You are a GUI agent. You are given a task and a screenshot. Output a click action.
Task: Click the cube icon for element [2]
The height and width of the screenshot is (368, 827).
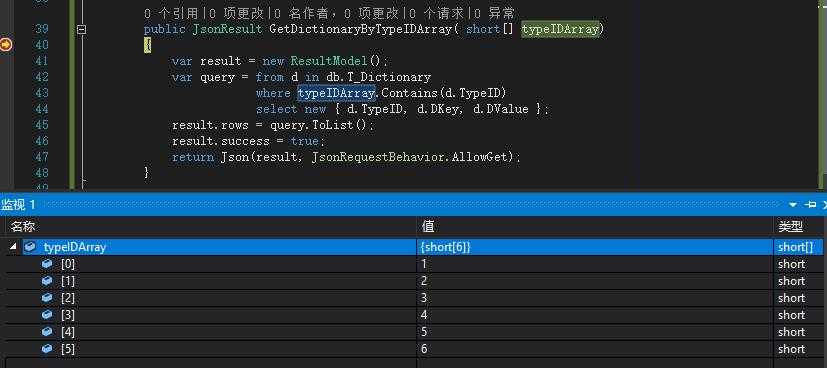pos(47,298)
